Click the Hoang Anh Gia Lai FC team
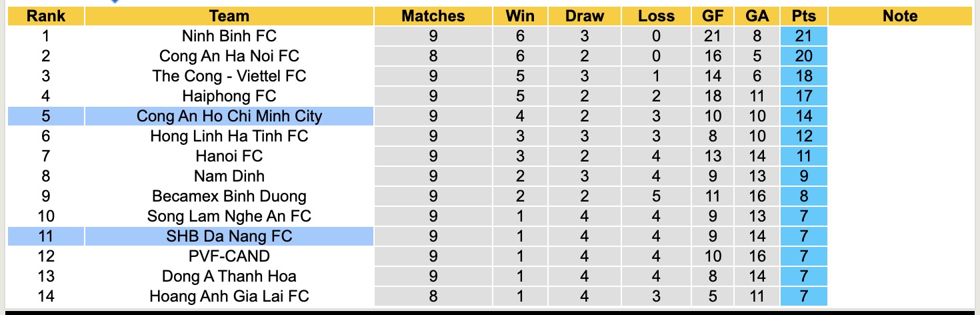This screenshot has height=315, width=980. [x=229, y=296]
